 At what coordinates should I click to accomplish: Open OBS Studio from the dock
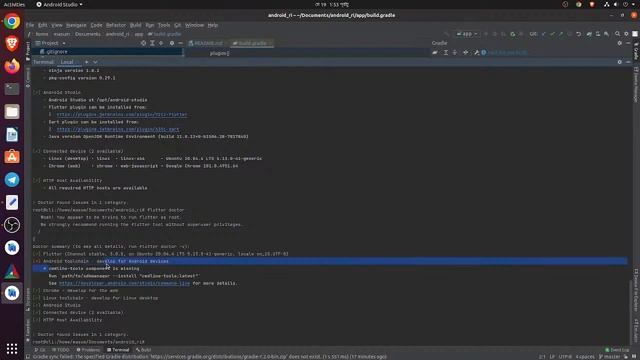12,225
